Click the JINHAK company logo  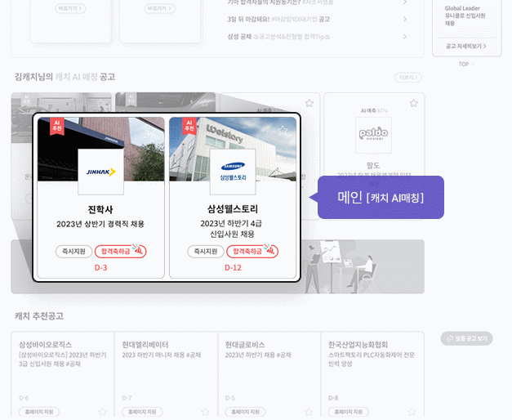[101, 172]
